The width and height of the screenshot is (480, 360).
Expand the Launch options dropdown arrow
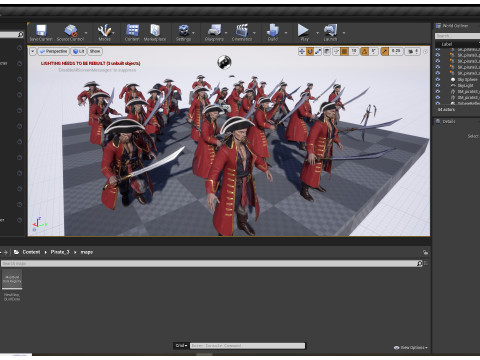(344, 33)
